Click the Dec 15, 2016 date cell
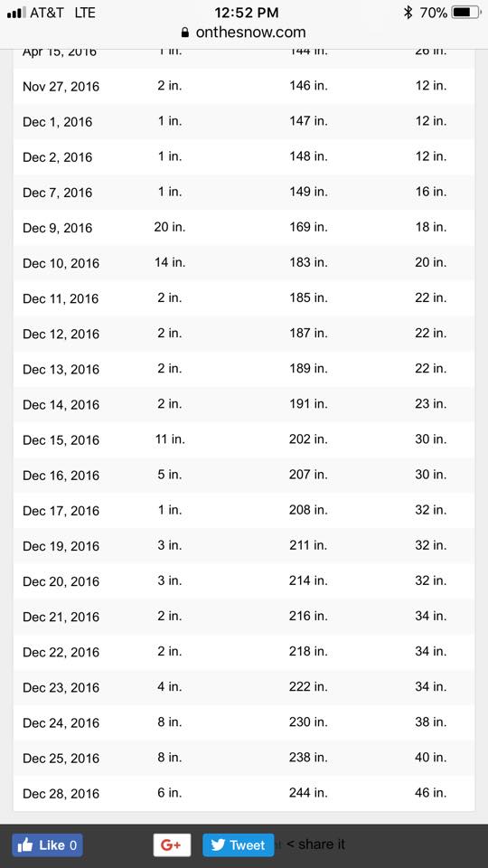Image resolution: width=488 pixels, height=868 pixels. [61, 440]
